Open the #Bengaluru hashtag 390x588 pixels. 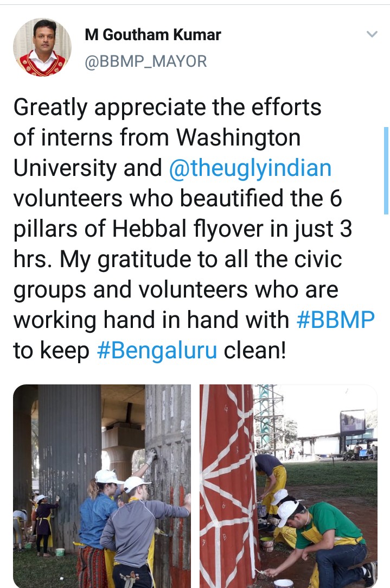tap(157, 350)
